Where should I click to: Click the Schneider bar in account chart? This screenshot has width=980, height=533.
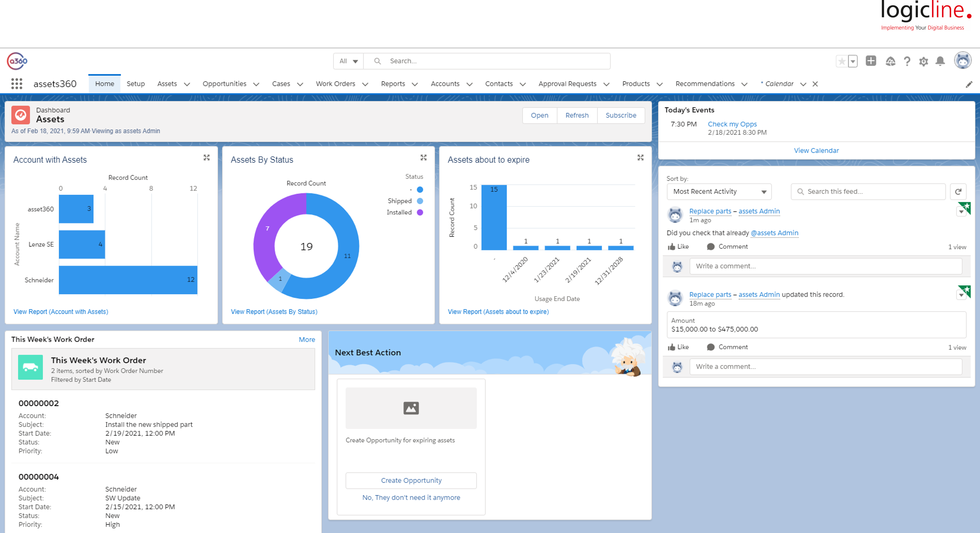[x=128, y=280]
